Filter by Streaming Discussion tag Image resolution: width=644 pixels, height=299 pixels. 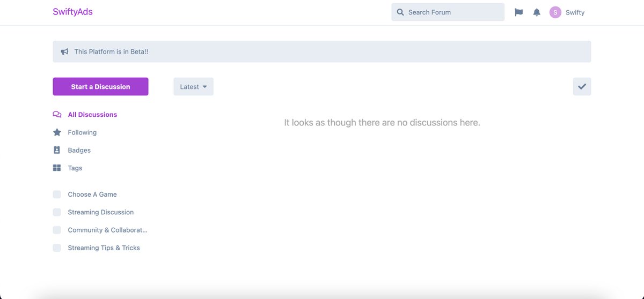[x=101, y=212]
